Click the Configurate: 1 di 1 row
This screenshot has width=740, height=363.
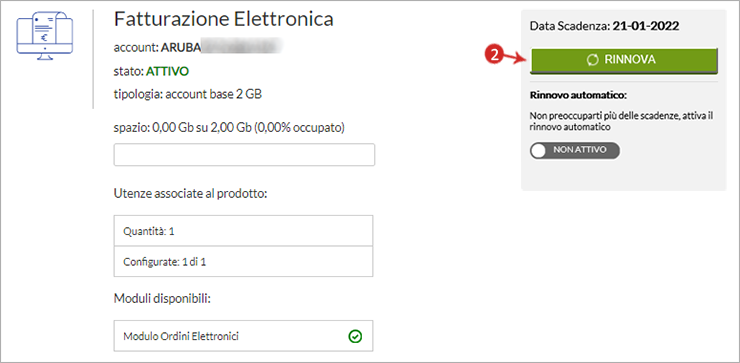(x=244, y=262)
